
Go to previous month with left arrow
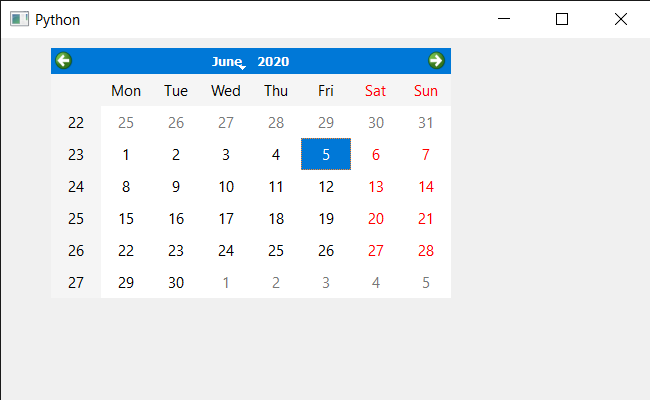(x=63, y=61)
